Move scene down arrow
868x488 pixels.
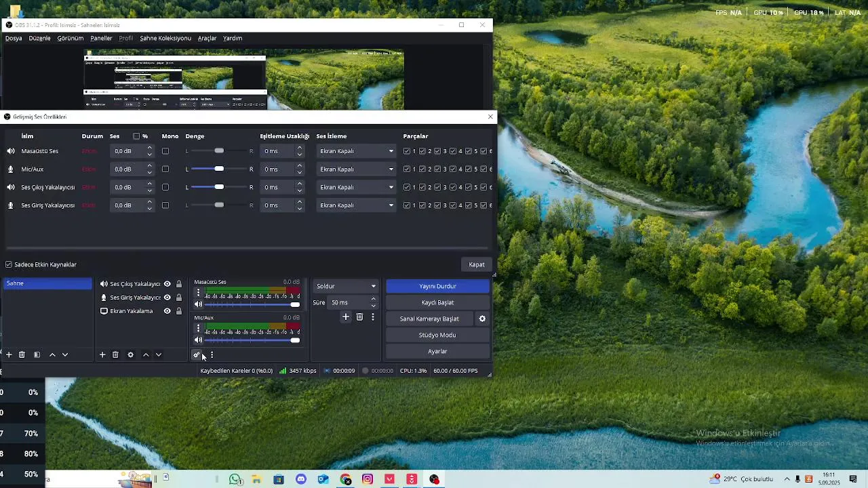65,354
